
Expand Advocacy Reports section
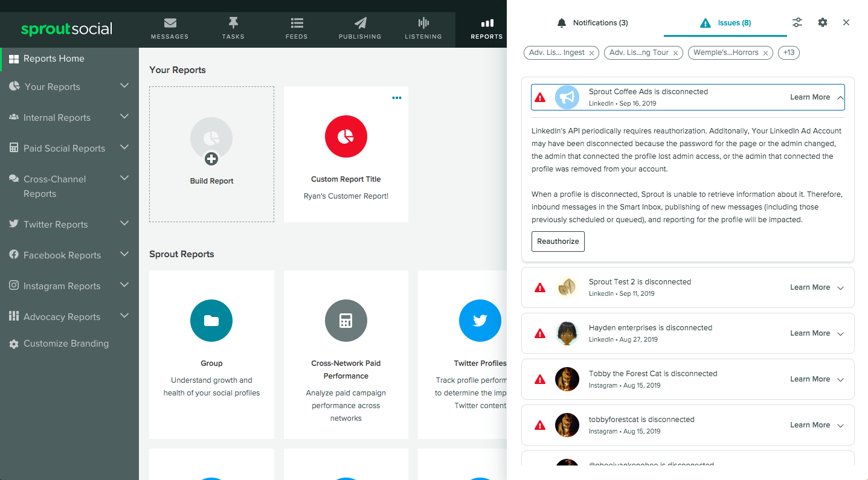coord(124,316)
